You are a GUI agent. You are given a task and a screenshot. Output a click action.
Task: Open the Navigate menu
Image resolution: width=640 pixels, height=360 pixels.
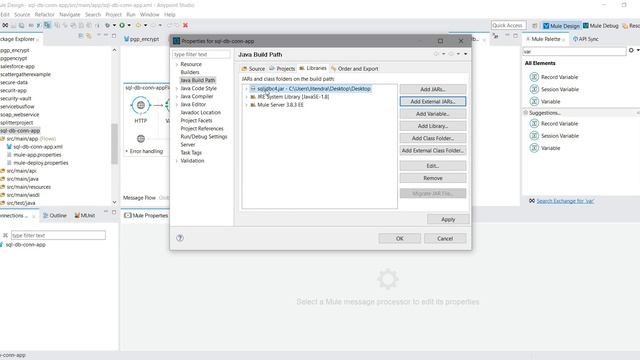coord(70,14)
